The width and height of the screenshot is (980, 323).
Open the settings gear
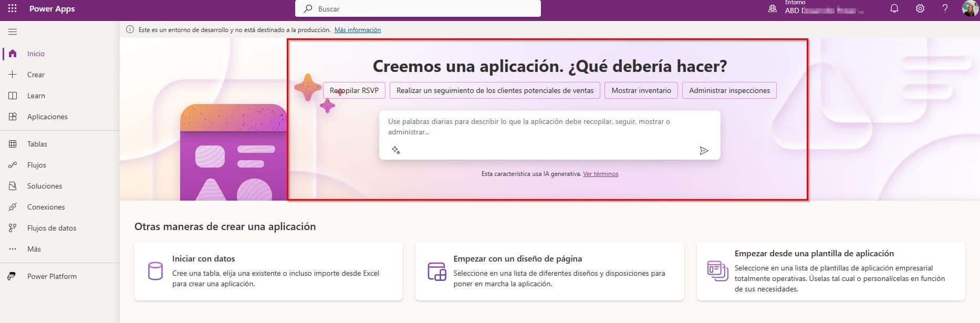[920, 8]
